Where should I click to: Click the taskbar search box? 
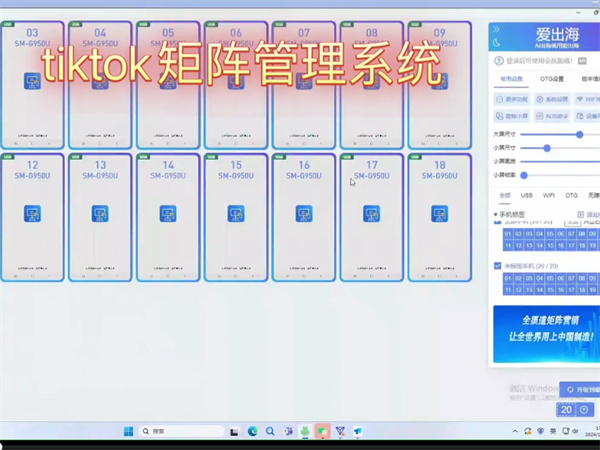pos(181,431)
